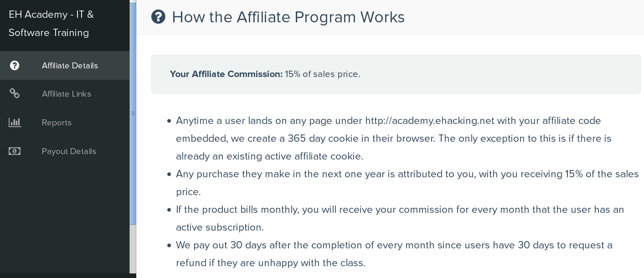Click the chain-link icon beside Affiliate Links
Image resolution: width=644 pixels, height=278 pixels.
[x=15, y=94]
